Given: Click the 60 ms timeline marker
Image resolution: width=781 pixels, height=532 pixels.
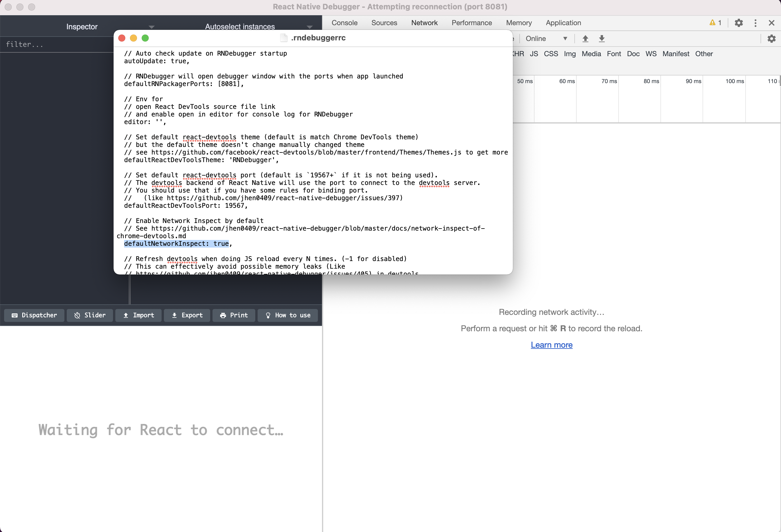Looking at the screenshot, I should pos(567,81).
